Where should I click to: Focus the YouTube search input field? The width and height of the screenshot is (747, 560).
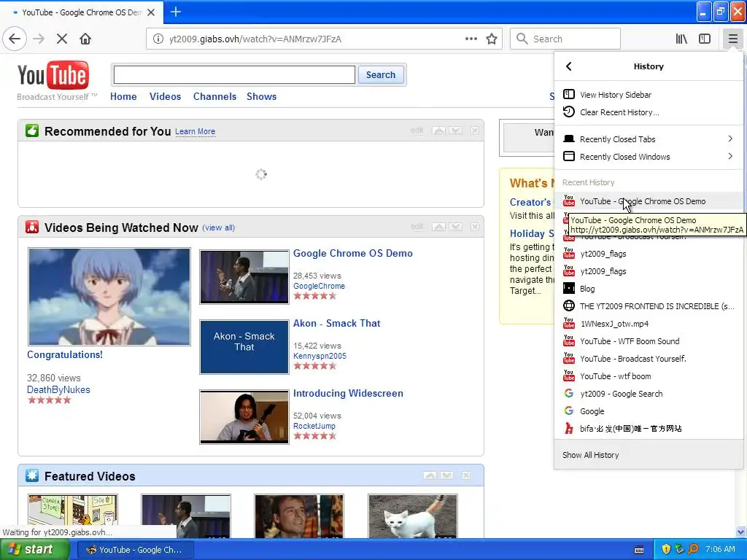(x=234, y=75)
